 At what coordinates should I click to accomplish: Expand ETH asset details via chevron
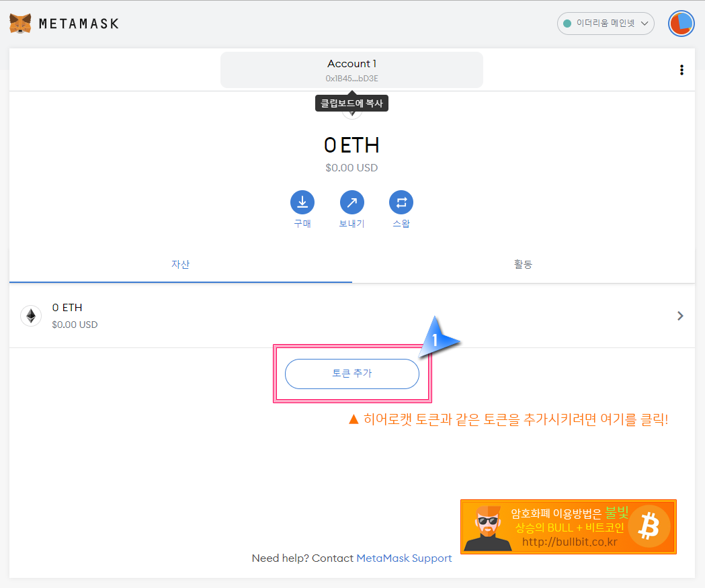[x=680, y=316]
